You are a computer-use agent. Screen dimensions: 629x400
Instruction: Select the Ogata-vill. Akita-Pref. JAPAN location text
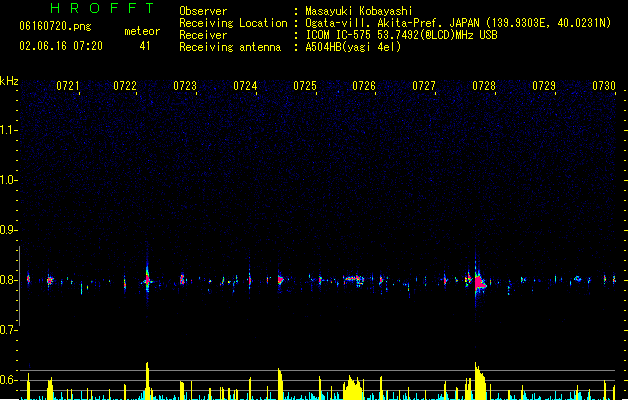click(x=458, y=23)
